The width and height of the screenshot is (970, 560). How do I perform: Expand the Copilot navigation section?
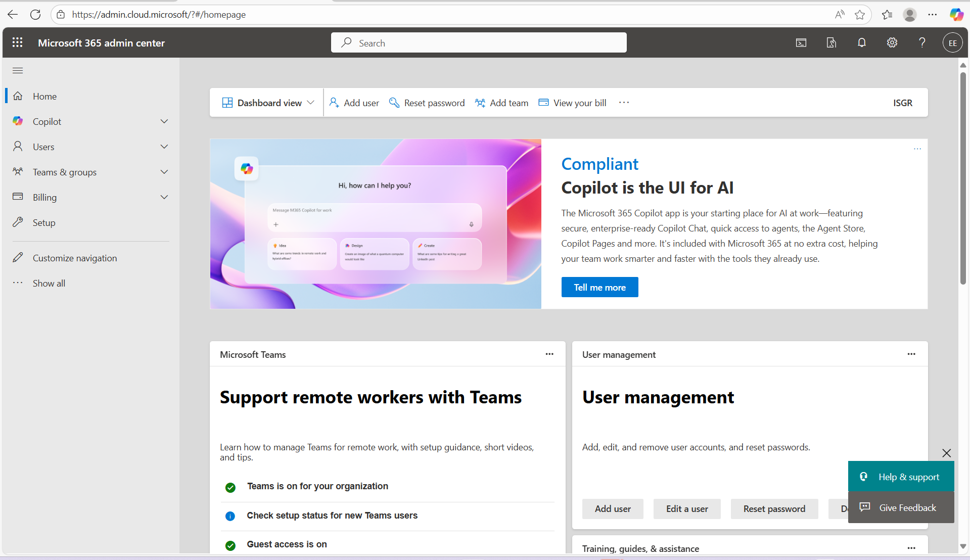164,121
